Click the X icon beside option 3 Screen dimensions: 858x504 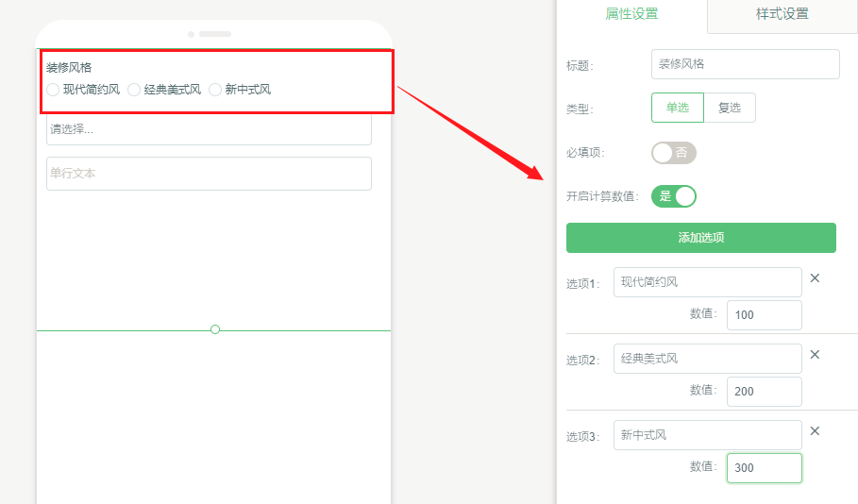815,431
